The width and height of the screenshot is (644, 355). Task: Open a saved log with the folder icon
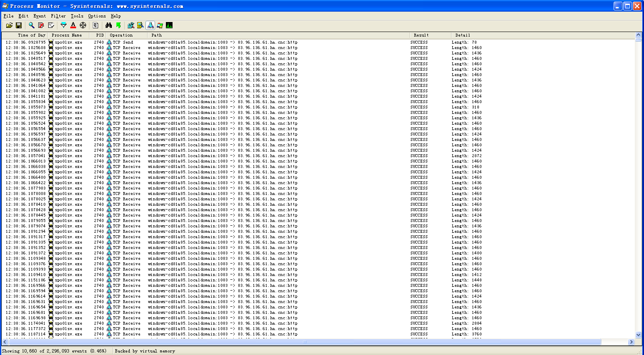[9, 25]
